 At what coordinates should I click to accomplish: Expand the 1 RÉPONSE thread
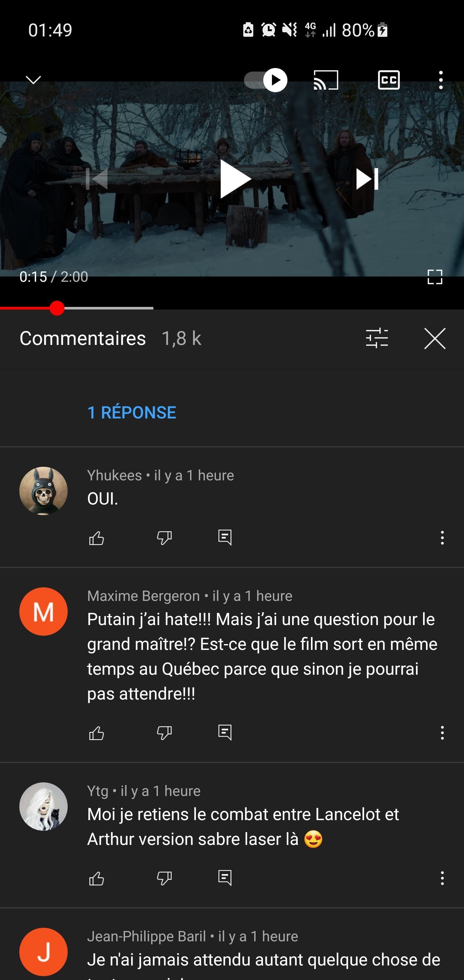click(131, 412)
